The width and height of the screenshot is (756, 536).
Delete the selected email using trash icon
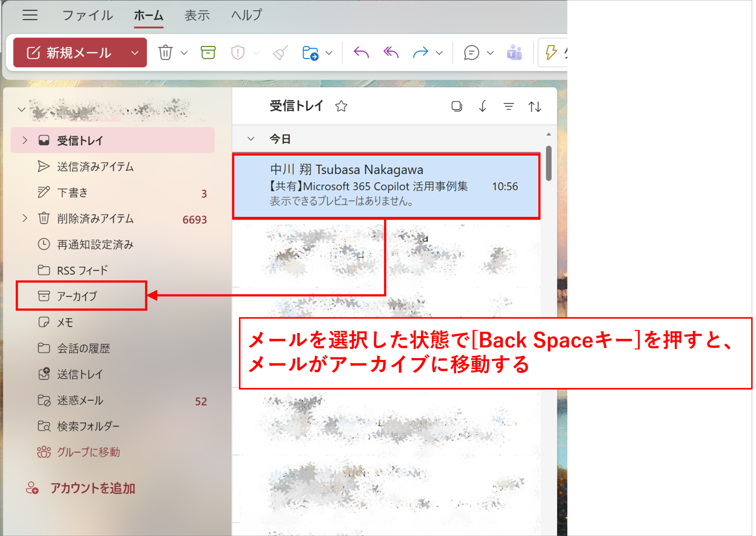pos(165,53)
